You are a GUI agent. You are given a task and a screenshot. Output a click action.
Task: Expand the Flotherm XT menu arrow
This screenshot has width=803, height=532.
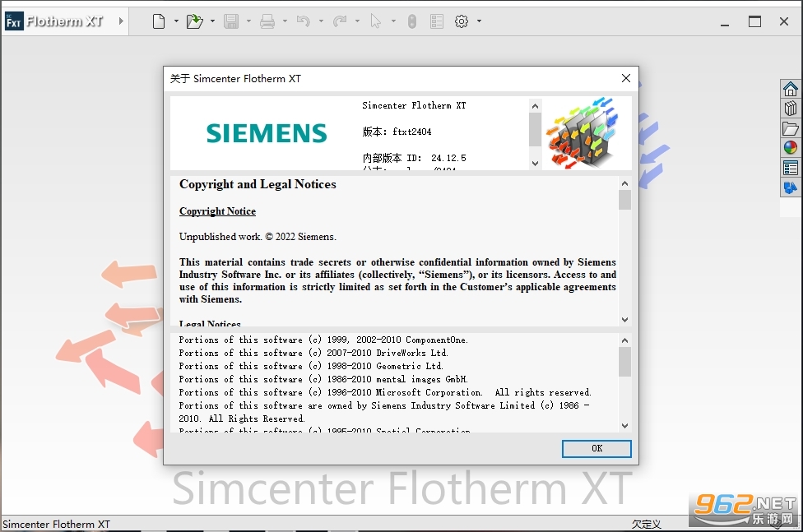[121, 21]
